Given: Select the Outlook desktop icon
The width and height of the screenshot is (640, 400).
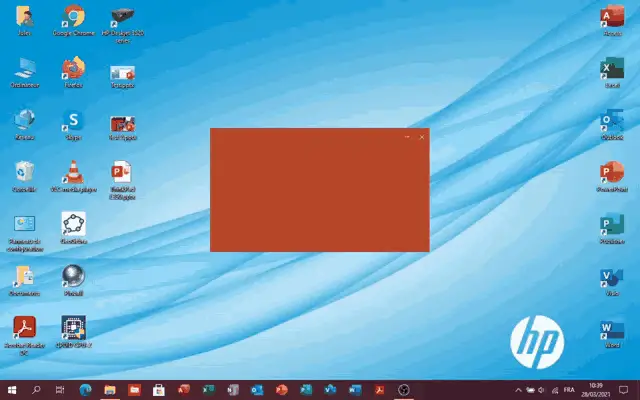Looking at the screenshot, I should [x=611, y=121].
